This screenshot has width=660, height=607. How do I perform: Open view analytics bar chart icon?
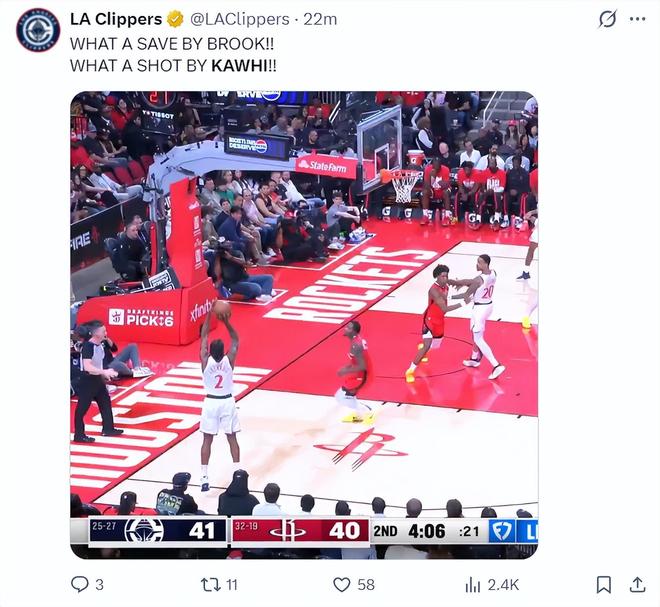click(x=473, y=585)
